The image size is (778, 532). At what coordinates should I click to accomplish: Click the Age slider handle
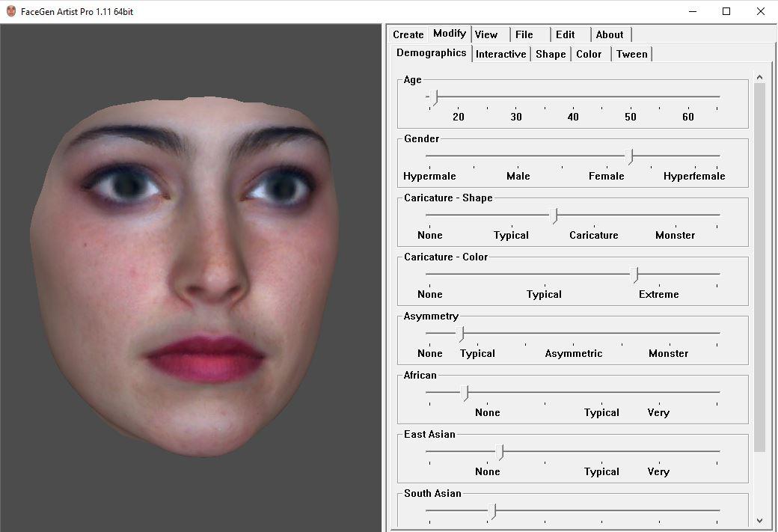tap(435, 97)
